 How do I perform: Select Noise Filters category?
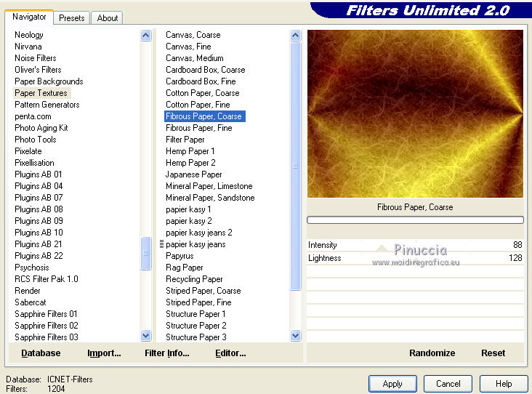click(36, 58)
